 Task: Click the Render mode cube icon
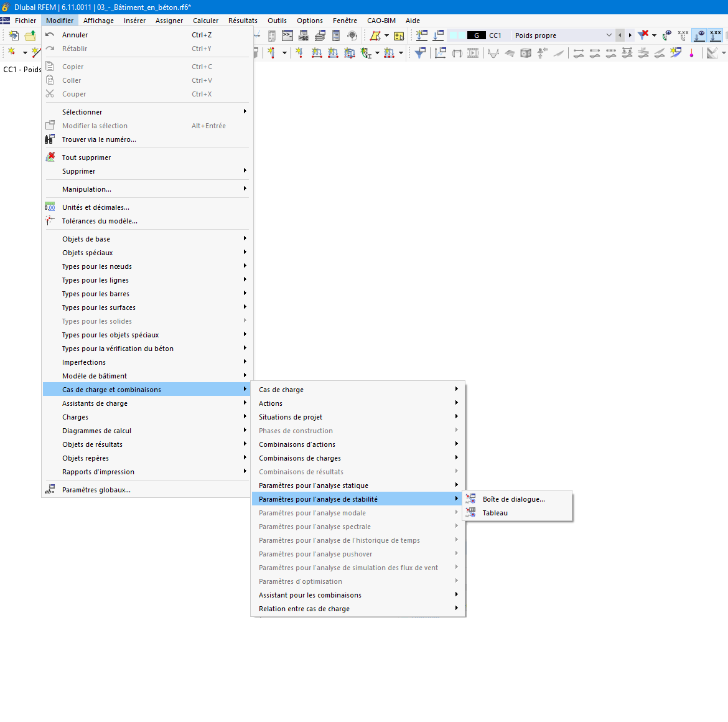pyautogui.click(x=526, y=54)
